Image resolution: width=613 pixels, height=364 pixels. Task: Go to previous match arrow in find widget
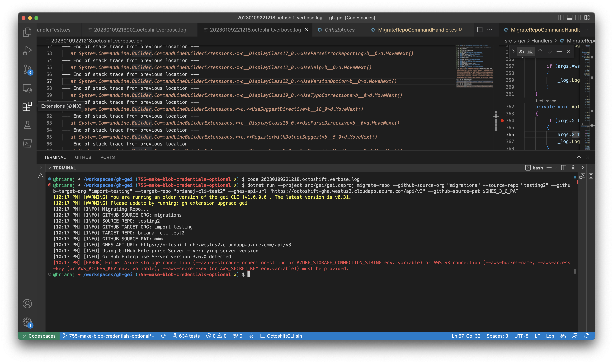(x=540, y=51)
